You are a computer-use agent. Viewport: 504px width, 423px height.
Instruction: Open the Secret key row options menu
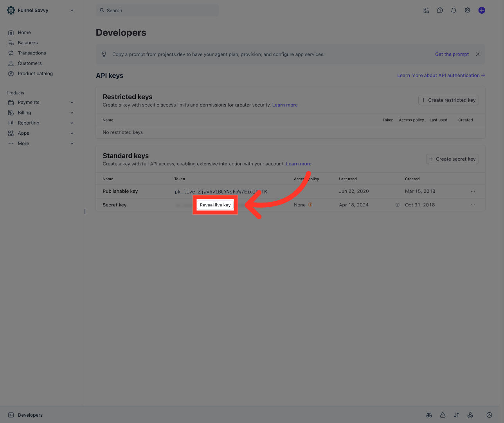[x=473, y=205]
